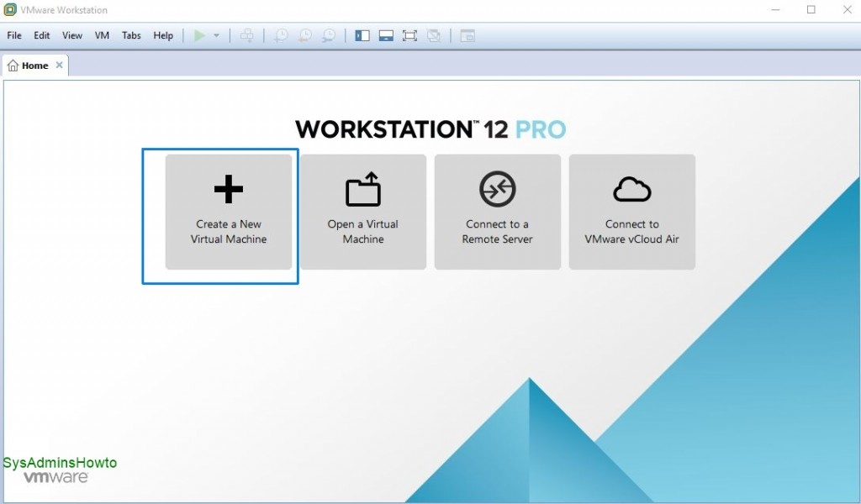Toggle the tab bar display icon
Screen dimensions: 861x504
coord(466,35)
